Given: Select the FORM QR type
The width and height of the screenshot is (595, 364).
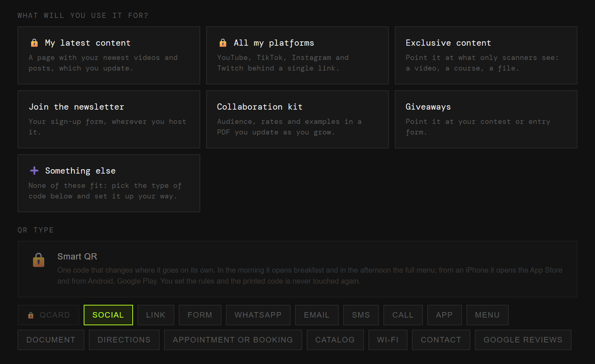Looking at the screenshot, I should click(x=200, y=315).
